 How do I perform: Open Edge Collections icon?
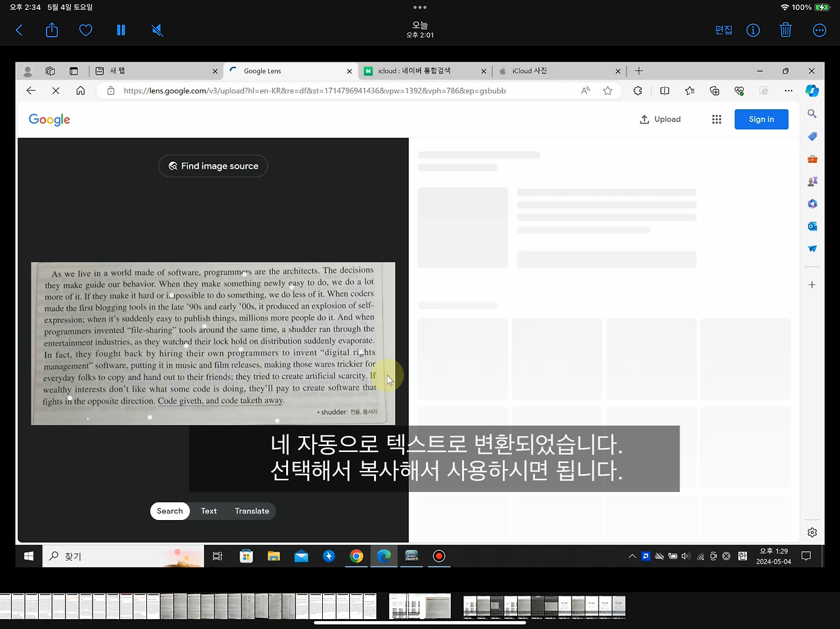(715, 91)
